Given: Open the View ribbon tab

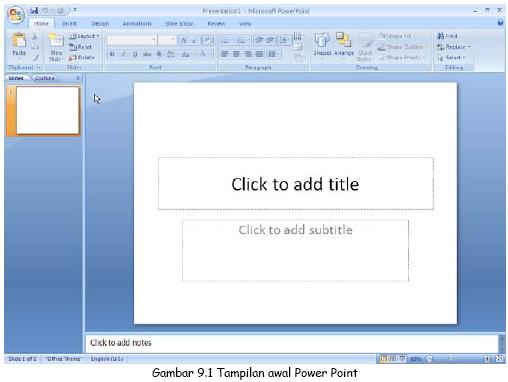Looking at the screenshot, I should (x=245, y=24).
